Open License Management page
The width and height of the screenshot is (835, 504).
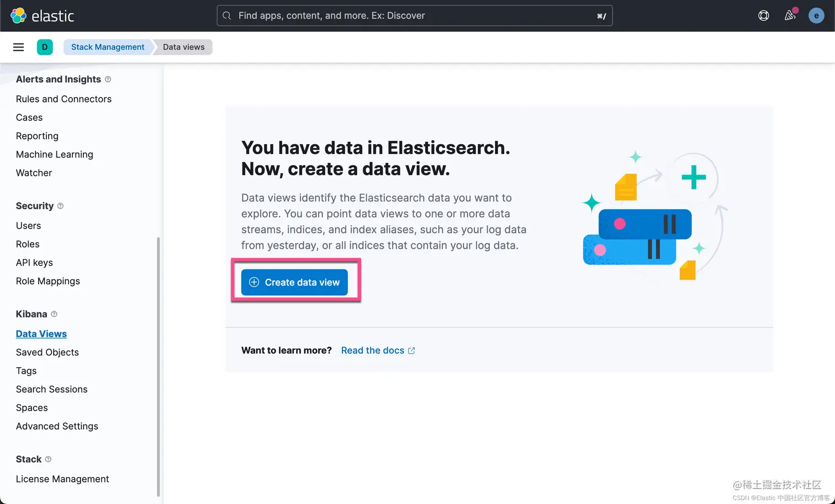[62, 479]
